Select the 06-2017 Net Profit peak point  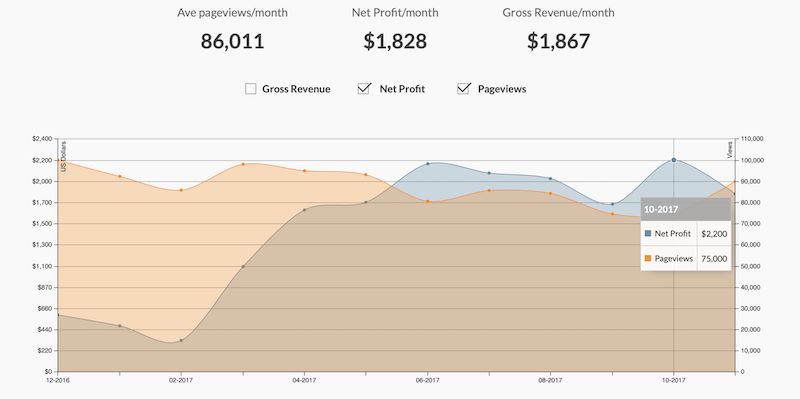428,164
